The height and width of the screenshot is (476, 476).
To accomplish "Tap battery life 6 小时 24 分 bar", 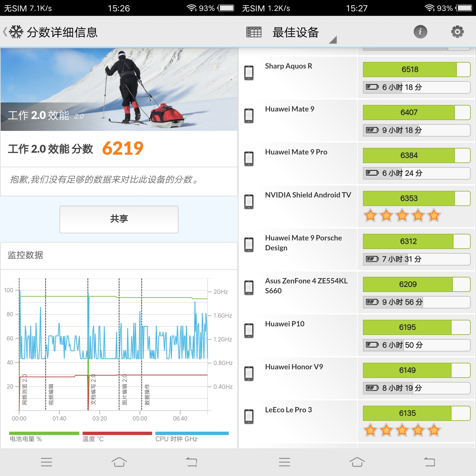I will pyautogui.click(x=416, y=173).
